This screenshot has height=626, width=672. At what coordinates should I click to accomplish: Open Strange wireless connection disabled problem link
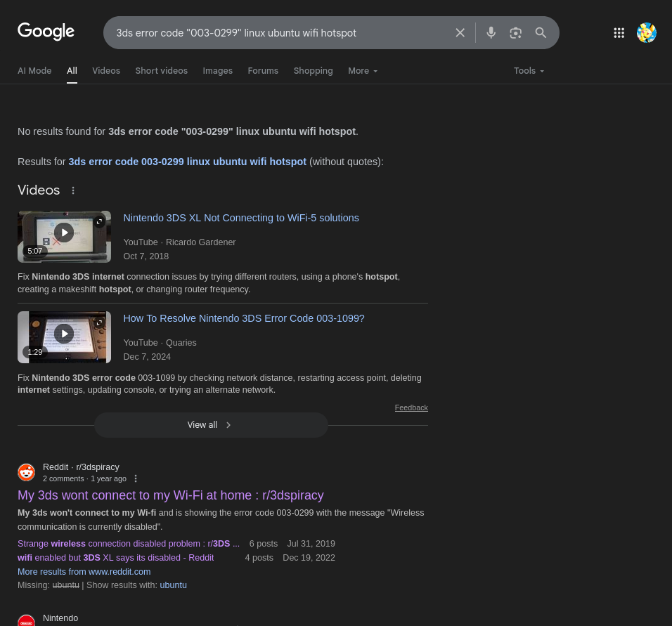click(x=129, y=543)
